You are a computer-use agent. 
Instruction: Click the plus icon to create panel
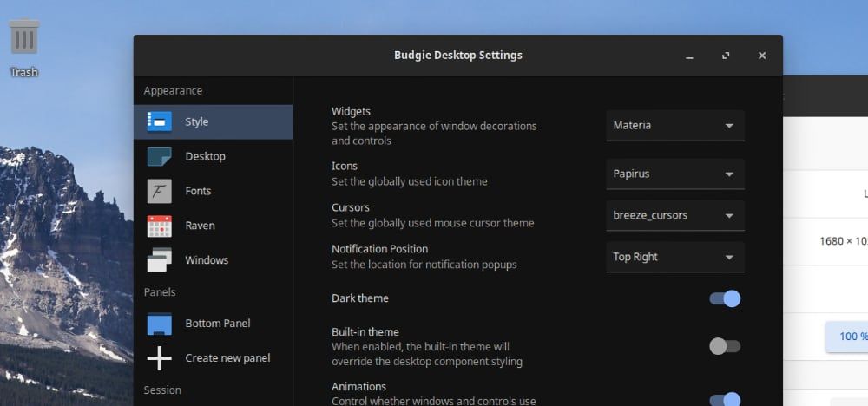coord(159,358)
